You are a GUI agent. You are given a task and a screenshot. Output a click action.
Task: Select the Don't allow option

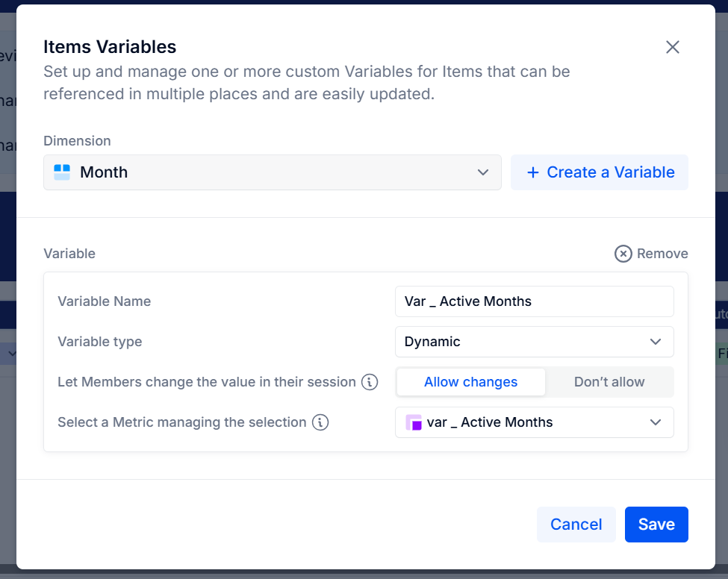pyautogui.click(x=609, y=382)
